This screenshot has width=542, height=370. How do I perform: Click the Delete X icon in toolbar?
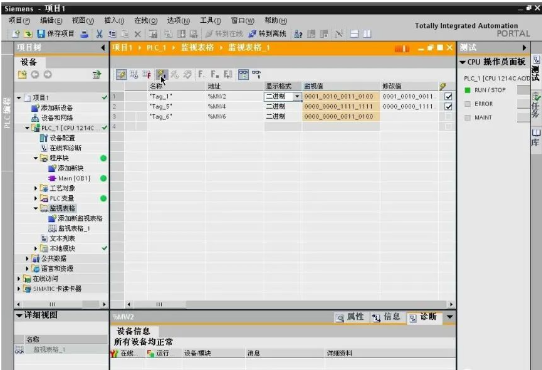[x=138, y=34]
